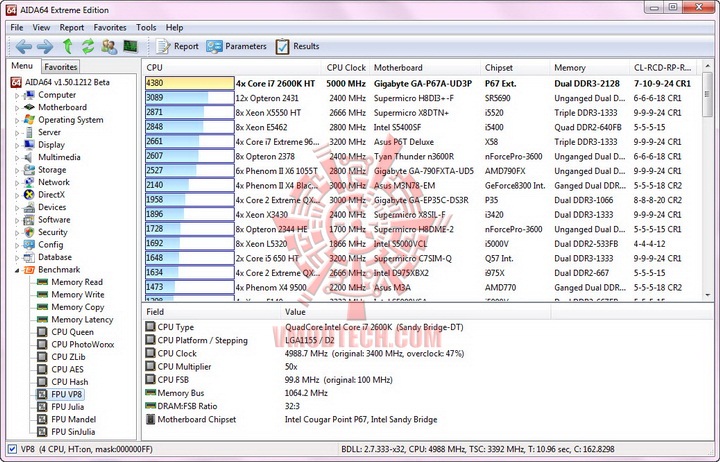Expand the Computer tree node
Viewport: 720px width, 462px height.
17,96
